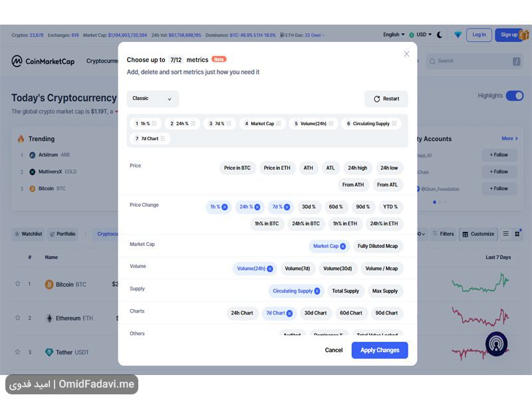532x399 pixels.
Task: Open the USD currency dropdown
Action: [x=421, y=35]
